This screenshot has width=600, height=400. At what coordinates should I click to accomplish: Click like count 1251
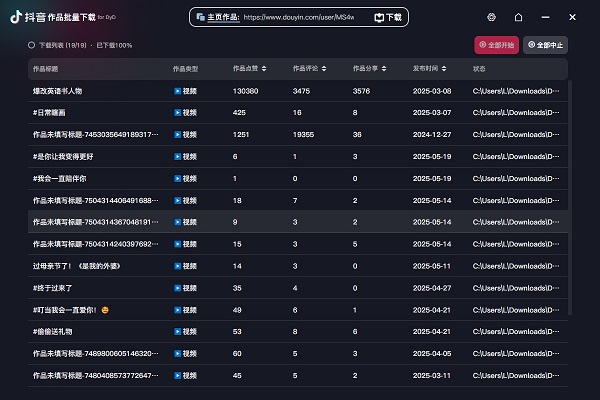(x=241, y=134)
